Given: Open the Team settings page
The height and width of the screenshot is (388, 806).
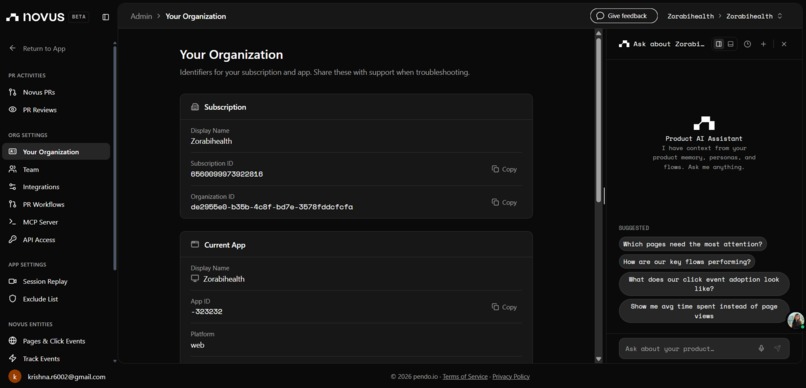Looking at the screenshot, I should click(30, 170).
